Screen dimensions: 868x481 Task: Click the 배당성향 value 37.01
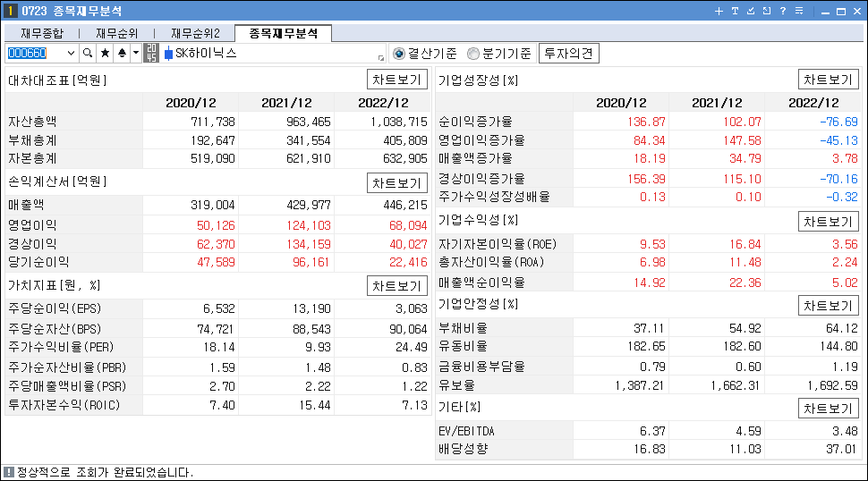click(x=841, y=449)
